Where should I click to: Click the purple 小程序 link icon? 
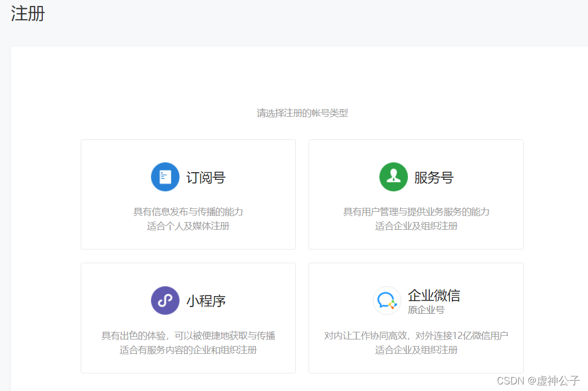[165, 301]
